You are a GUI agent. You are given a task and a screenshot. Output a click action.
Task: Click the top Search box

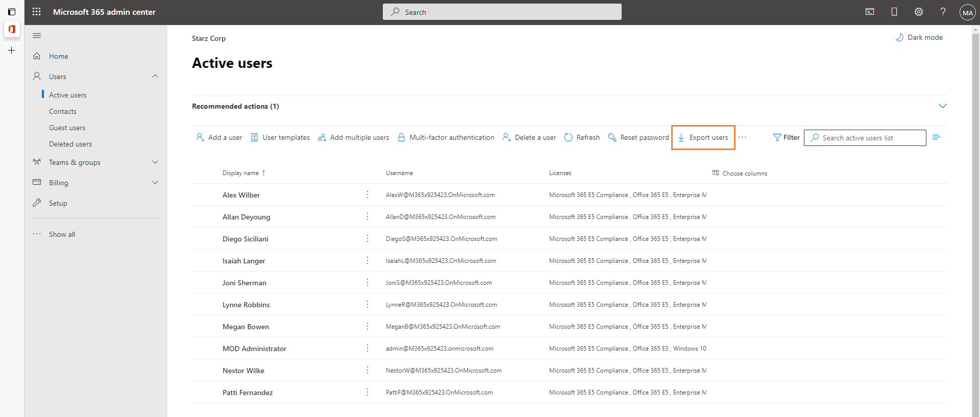click(502, 12)
